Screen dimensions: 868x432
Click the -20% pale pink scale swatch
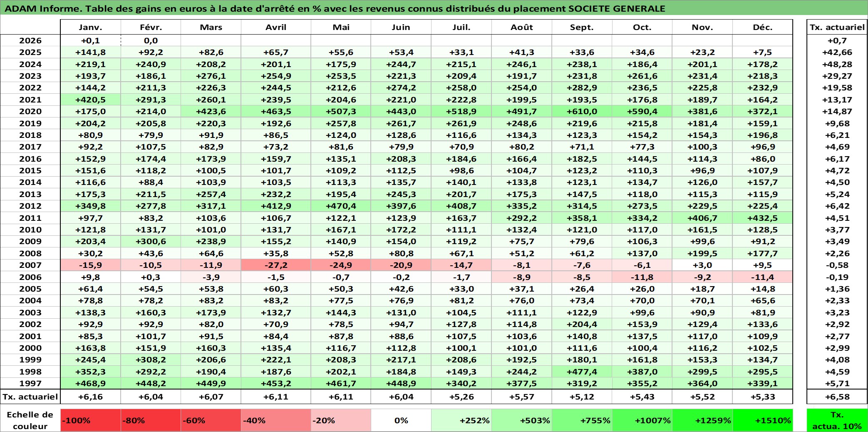341,420
